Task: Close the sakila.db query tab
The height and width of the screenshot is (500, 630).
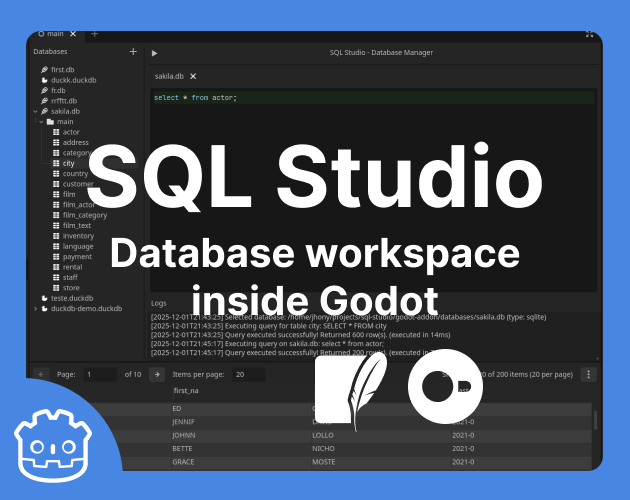Action: tap(193, 76)
